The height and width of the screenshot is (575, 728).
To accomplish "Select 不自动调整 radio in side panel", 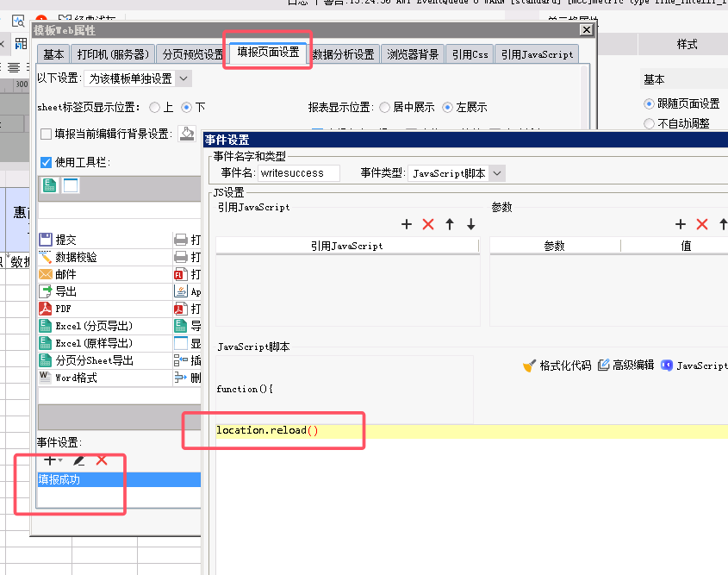I will tap(649, 123).
